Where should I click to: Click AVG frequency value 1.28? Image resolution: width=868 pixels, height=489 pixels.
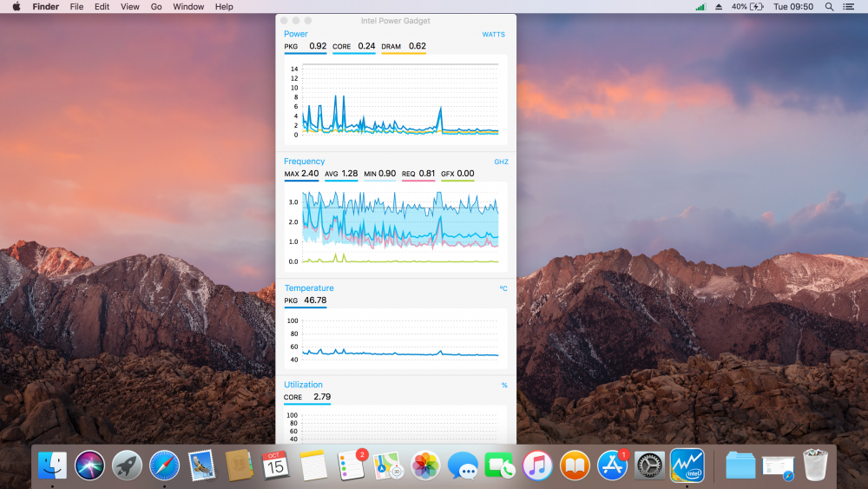(349, 174)
